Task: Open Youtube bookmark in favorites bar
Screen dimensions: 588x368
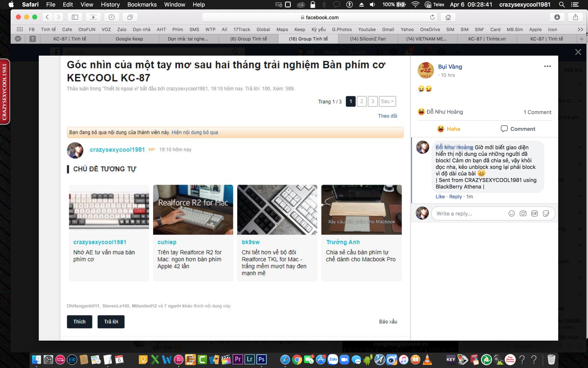Action: coord(367,29)
